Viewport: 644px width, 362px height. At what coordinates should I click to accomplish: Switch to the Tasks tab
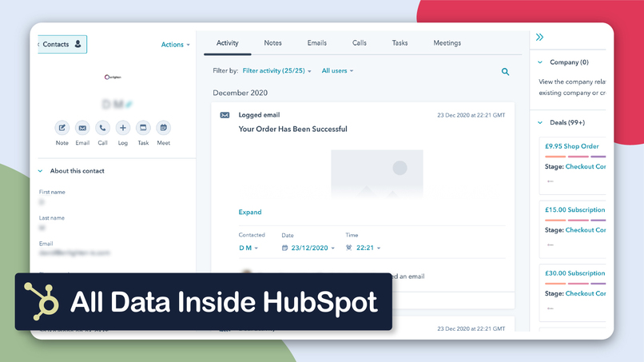(x=400, y=42)
